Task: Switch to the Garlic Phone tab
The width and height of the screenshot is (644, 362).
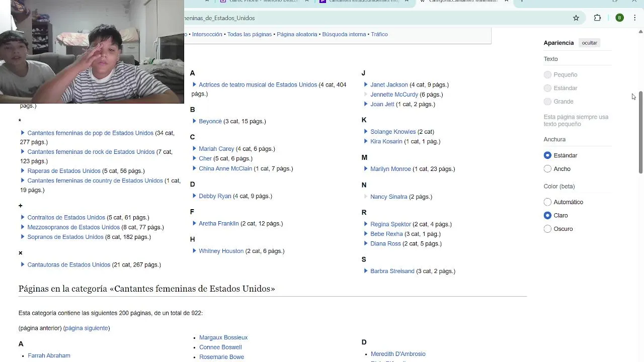Action: click(x=264, y=2)
